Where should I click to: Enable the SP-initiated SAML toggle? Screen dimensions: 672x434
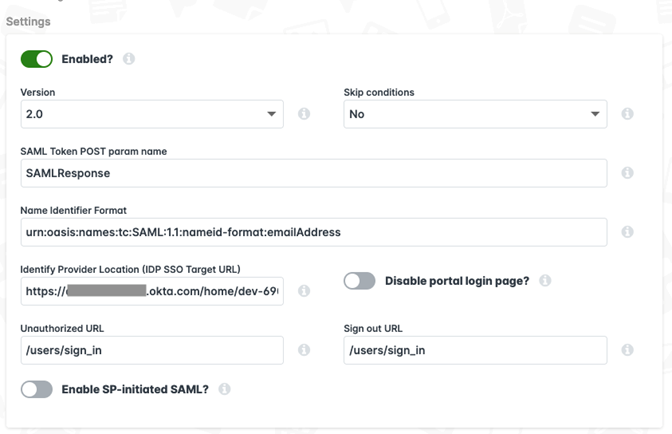pyautogui.click(x=37, y=389)
